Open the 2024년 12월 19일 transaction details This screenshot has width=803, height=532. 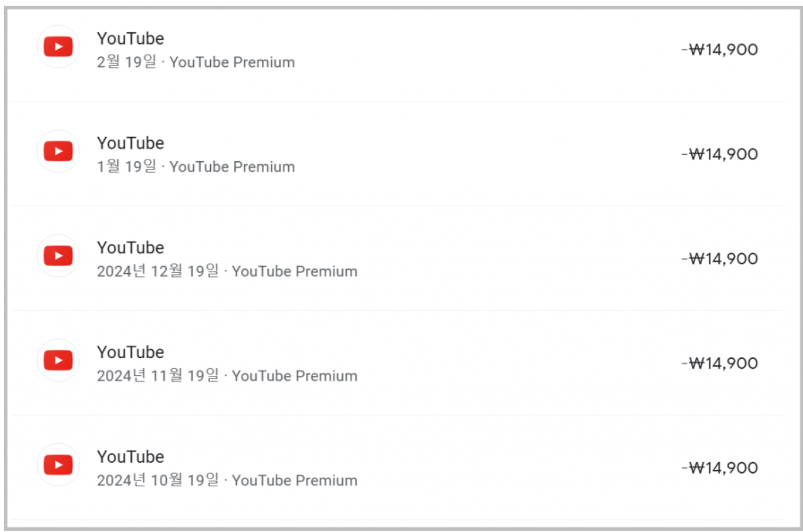397,258
